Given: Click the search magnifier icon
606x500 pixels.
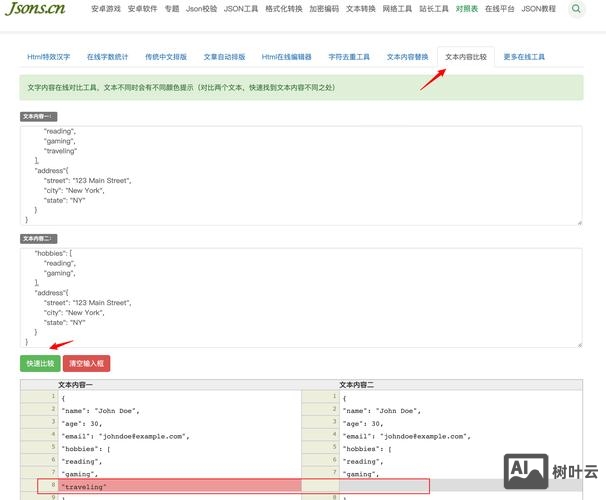Looking at the screenshot, I should click(x=577, y=9).
